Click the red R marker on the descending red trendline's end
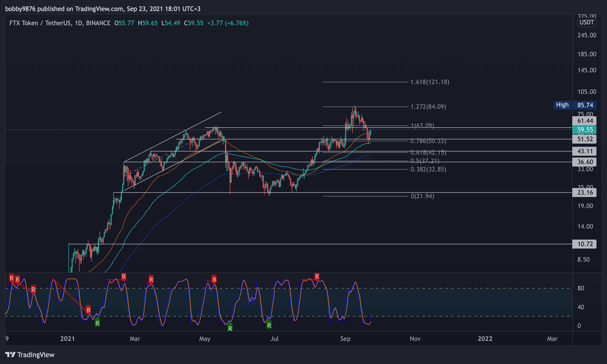607x364 pixels. click(x=88, y=310)
